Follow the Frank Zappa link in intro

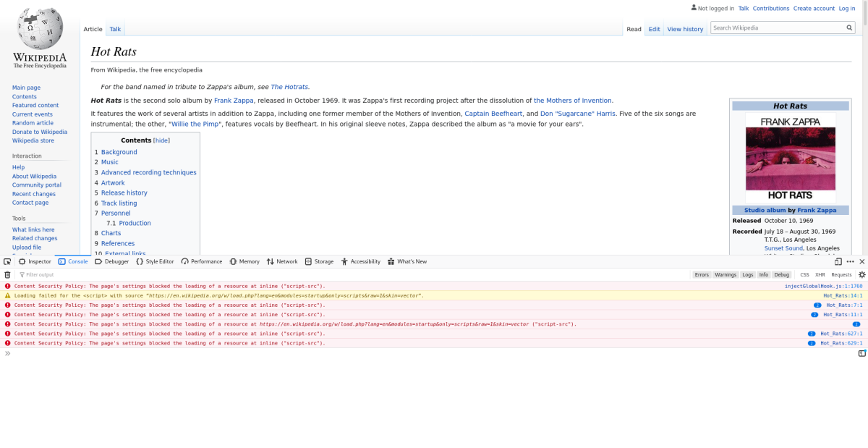(234, 101)
